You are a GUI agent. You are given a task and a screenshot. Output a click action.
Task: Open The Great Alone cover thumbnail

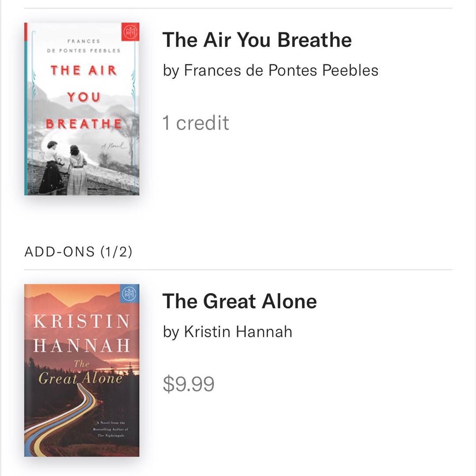pyautogui.click(x=82, y=370)
